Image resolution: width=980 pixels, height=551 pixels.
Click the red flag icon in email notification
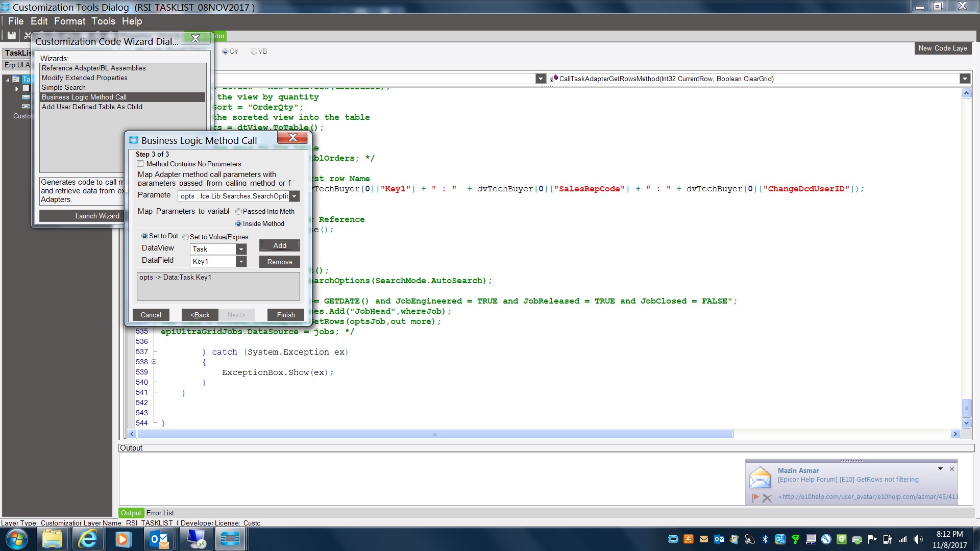point(755,498)
